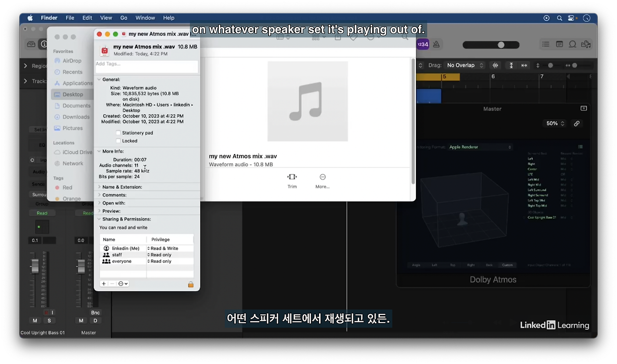The width and height of the screenshot is (617, 364).
Task: Click the Trim action in Finder preview
Action: (292, 181)
